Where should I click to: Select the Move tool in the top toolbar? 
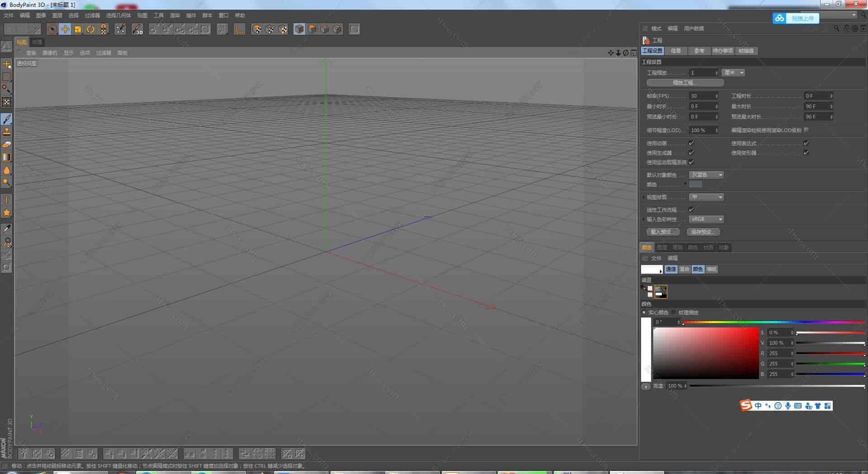click(x=65, y=29)
